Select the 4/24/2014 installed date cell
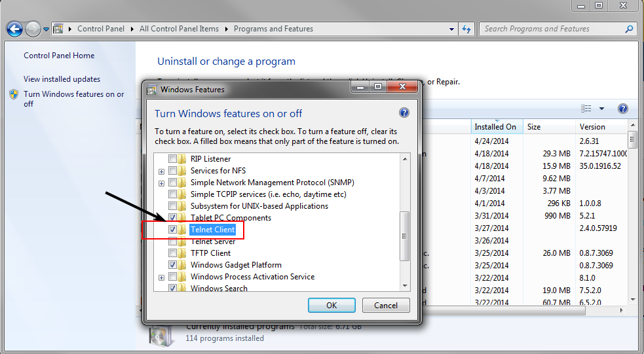644x354 pixels. coord(491,141)
